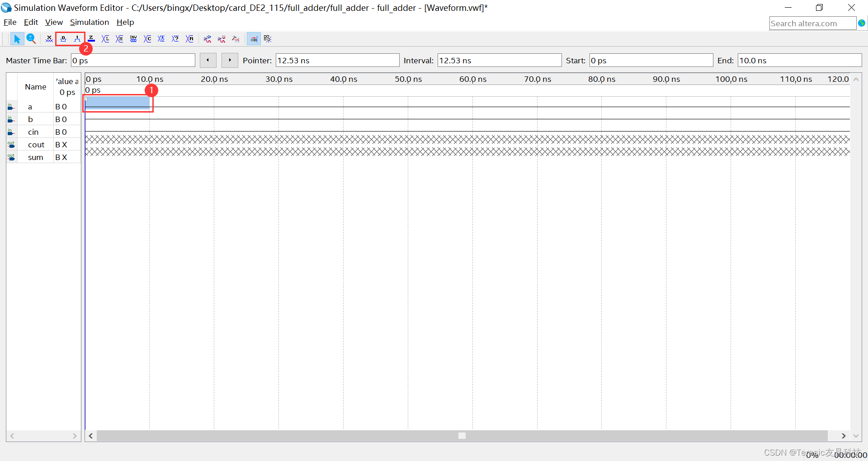Click the Search altera.com box
Image resolution: width=868 pixels, height=461 pixels.
[x=812, y=24]
